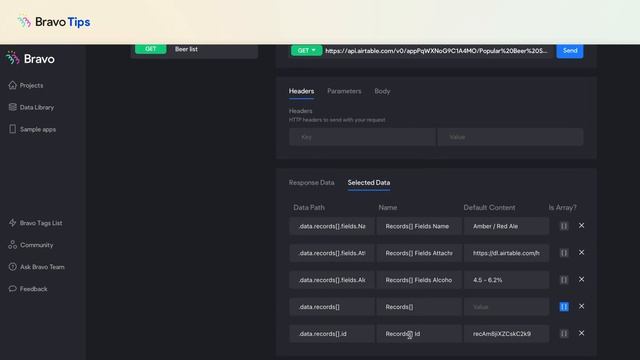
Task: Click the header Value input field
Action: click(x=510, y=137)
